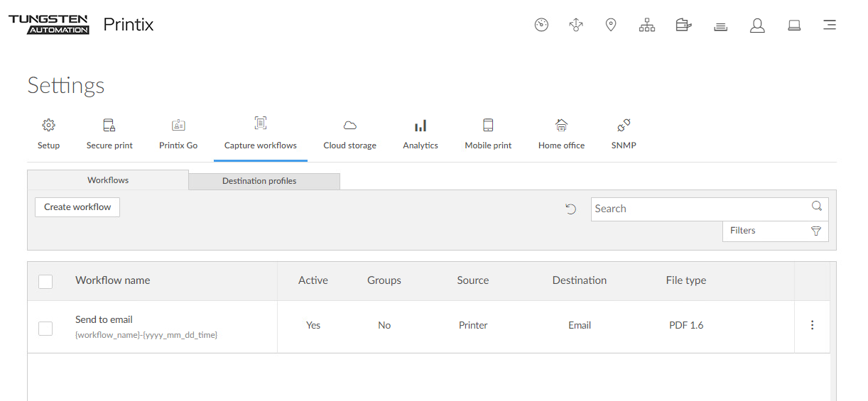Open the user profile icon
868x401 pixels.
(x=757, y=26)
